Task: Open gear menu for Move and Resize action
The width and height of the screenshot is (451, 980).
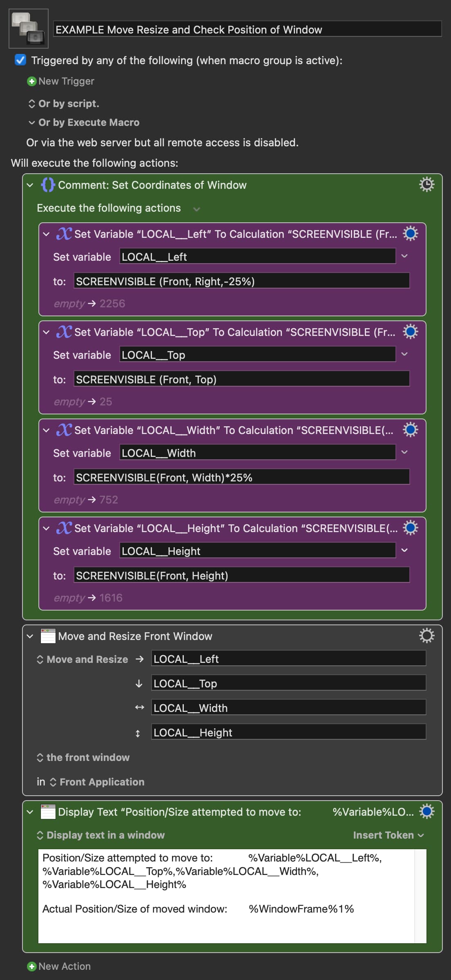Action: click(x=426, y=636)
